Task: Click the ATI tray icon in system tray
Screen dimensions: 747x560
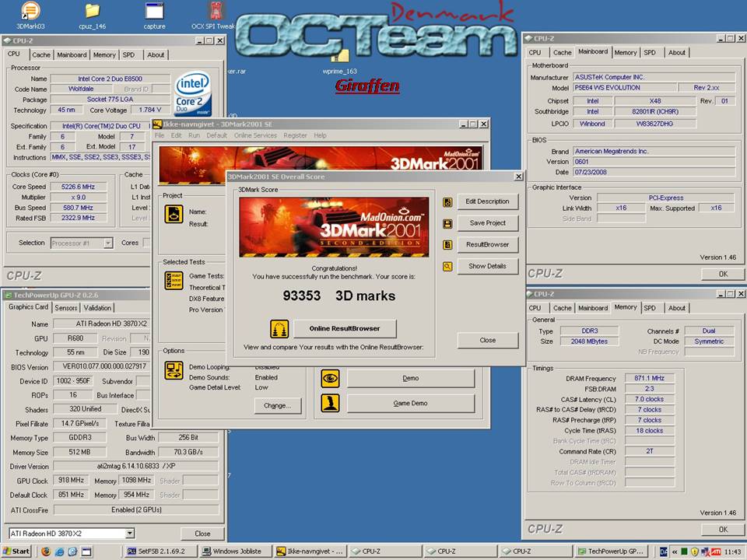Action: [716, 551]
